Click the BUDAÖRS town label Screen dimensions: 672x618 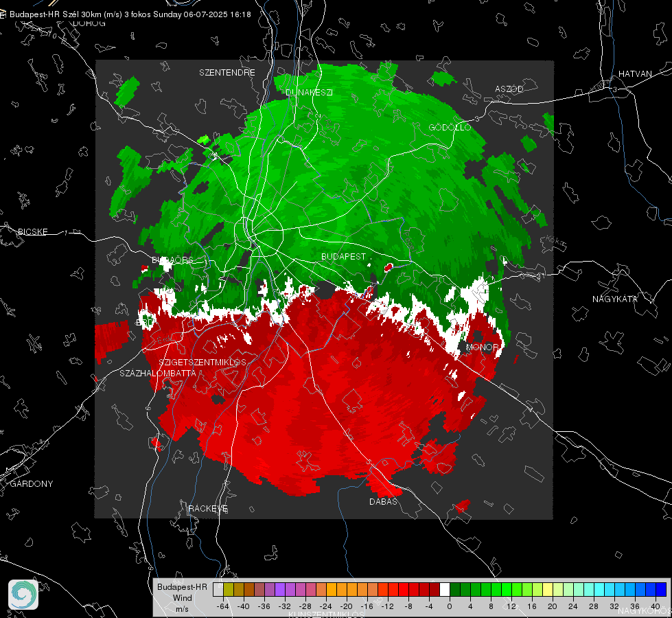pos(173,260)
